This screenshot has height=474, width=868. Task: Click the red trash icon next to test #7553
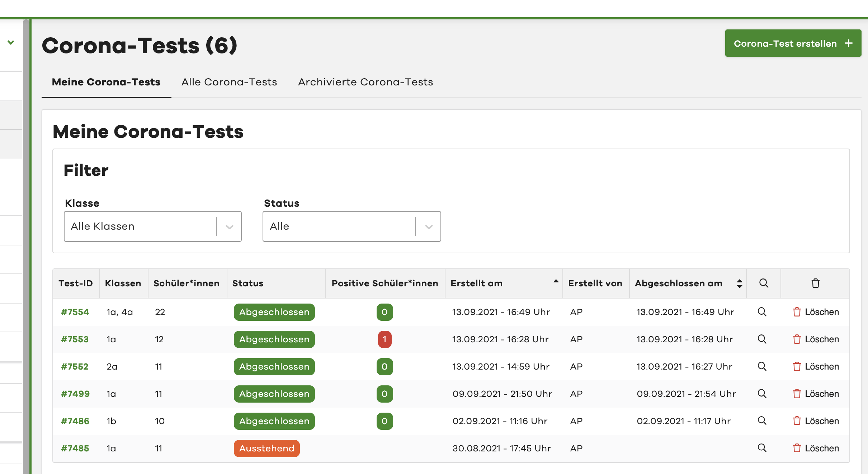(x=797, y=339)
